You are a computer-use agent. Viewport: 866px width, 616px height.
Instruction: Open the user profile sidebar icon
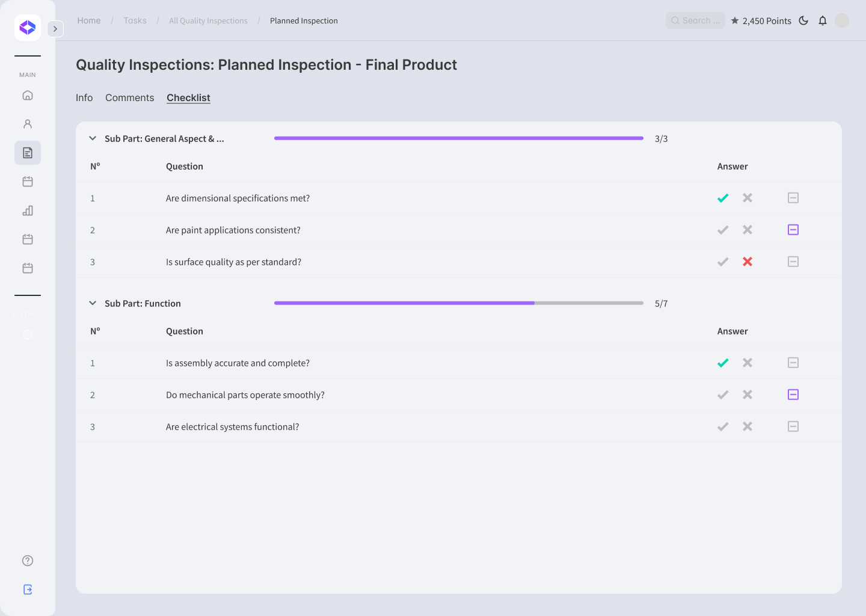(28, 124)
